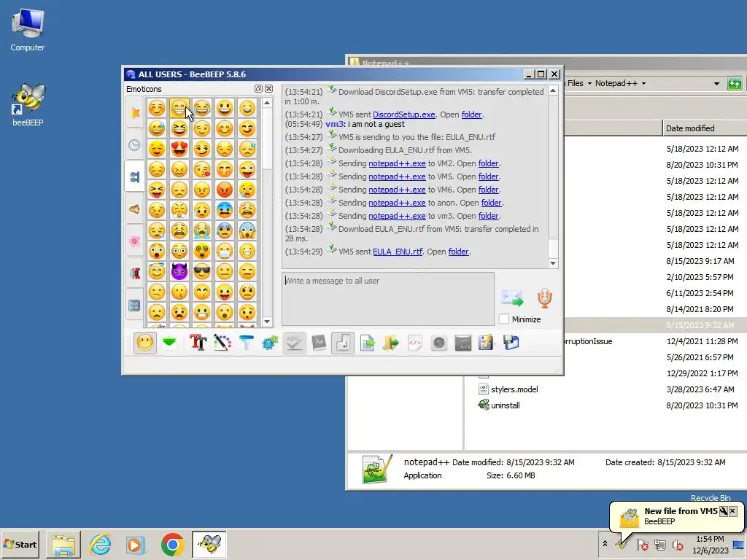Viewport: 747px width, 560px height.
Task: Check the Minimize checkbox
Action: coord(503,319)
